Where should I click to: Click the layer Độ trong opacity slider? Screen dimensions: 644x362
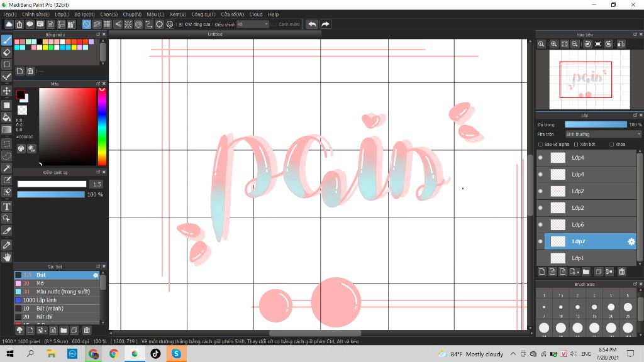click(596, 124)
